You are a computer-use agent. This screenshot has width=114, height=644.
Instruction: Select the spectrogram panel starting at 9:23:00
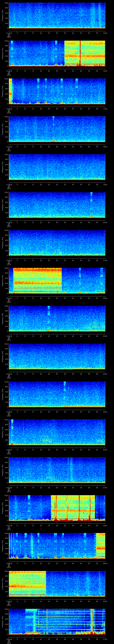tap(57, 356)
